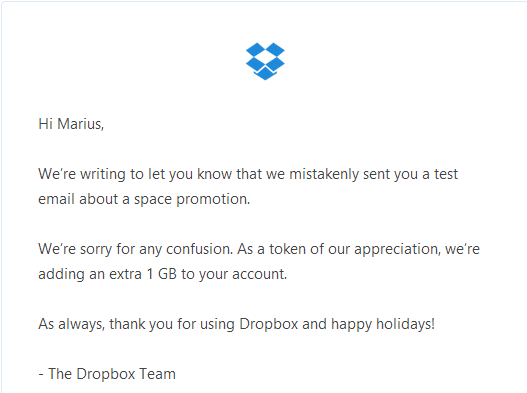
Task: Click the text 'adding an extra 1 GB'
Action: [107, 274]
